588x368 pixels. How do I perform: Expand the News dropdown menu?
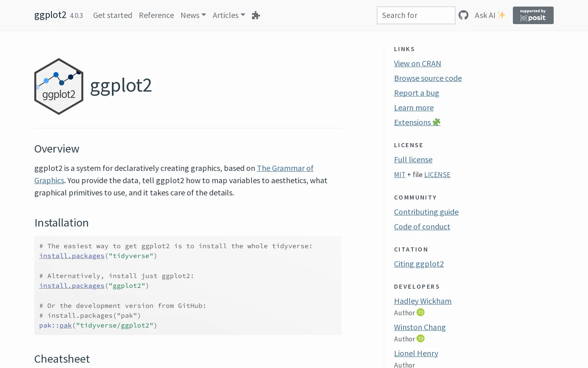pos(193,15)
